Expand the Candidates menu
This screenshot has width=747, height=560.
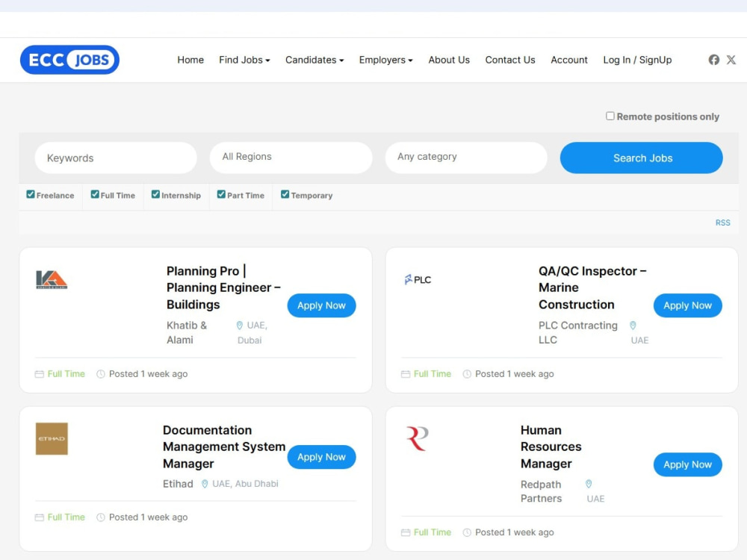314,60
